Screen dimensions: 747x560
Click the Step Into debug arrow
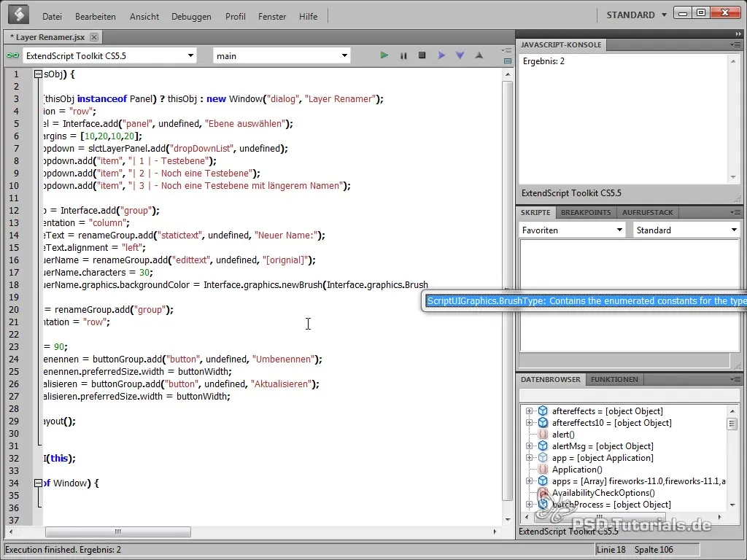click(x=460, y=55)
